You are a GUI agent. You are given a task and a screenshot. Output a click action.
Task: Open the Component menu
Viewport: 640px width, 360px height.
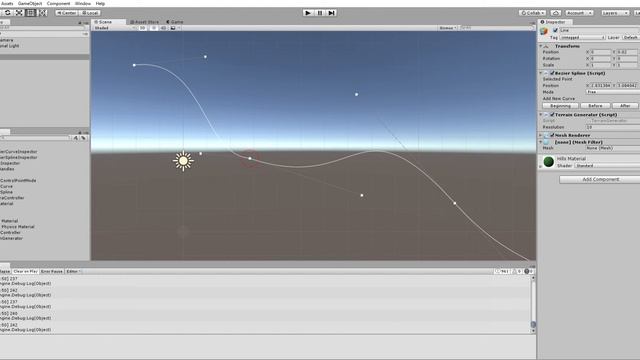tap(58, 3)
